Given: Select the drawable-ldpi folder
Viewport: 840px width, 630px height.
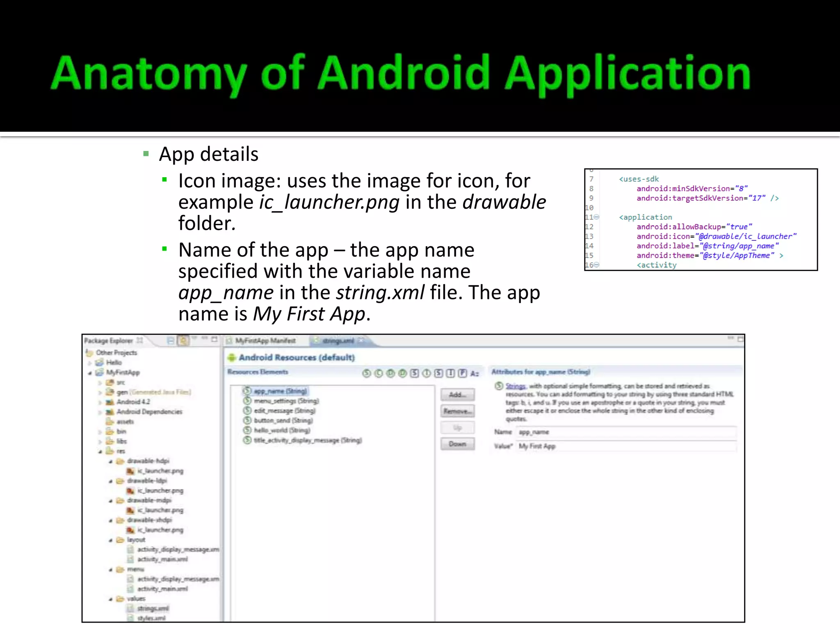Looking at the screenshot, I should pos(147,481).
